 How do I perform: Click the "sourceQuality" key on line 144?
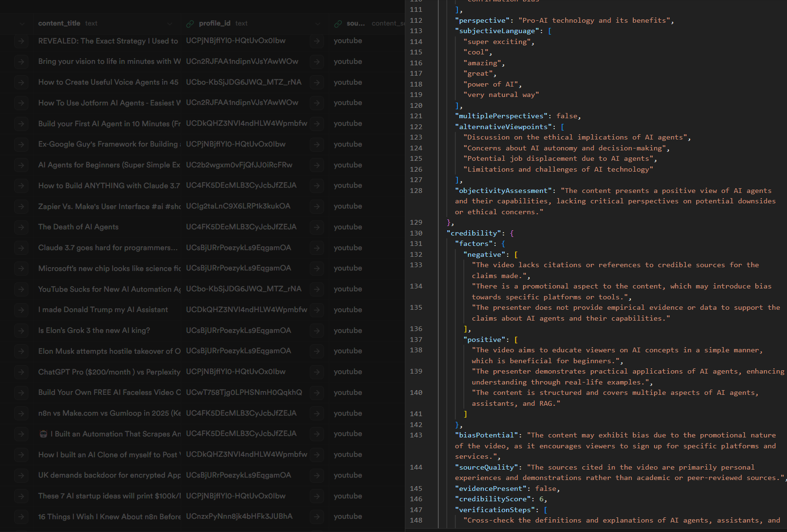(x=487, y=467)
